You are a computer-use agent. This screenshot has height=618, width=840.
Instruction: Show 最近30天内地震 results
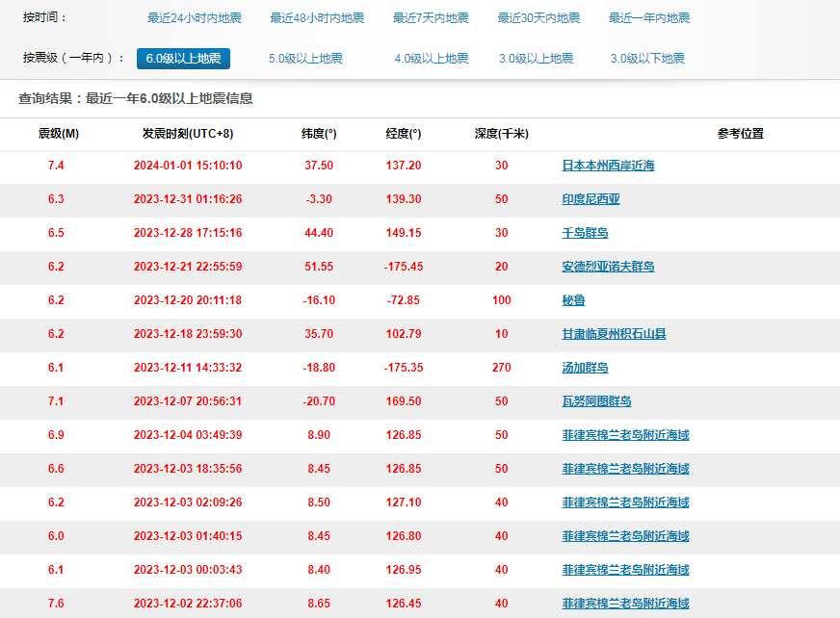pos(538,18)
